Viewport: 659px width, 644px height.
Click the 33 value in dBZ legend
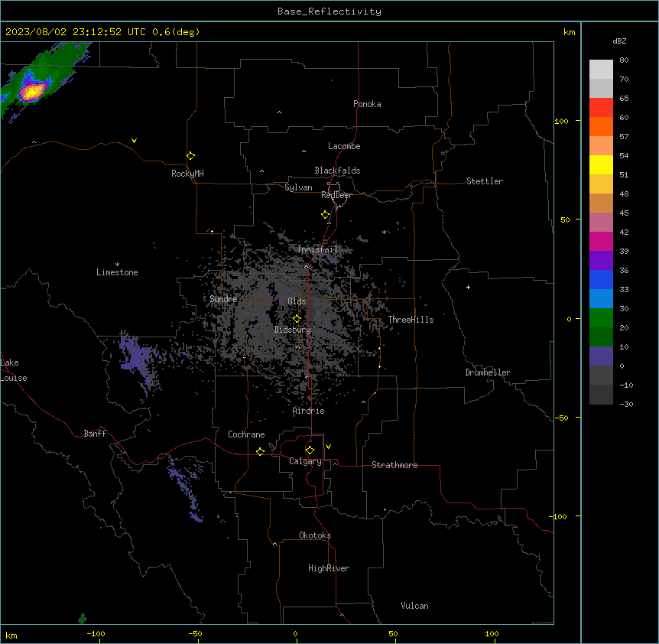click(624, 289)
